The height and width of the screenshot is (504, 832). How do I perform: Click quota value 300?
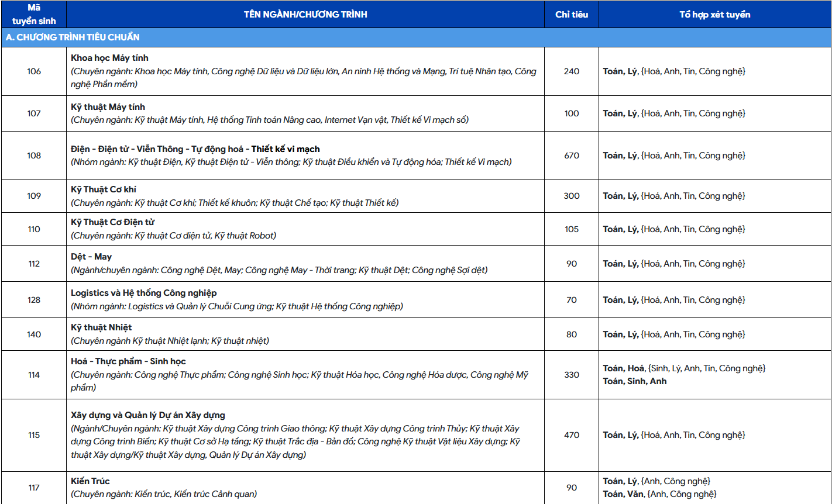point(572,196)
